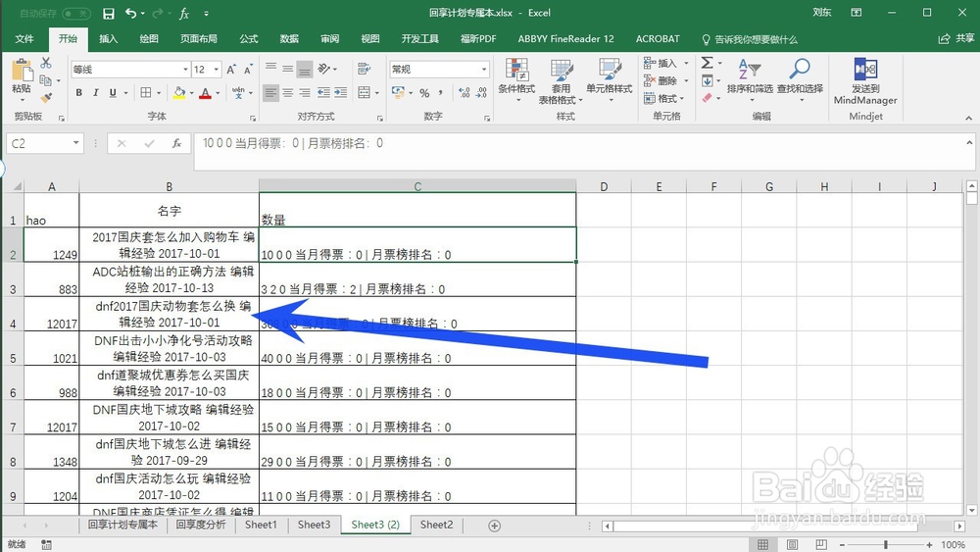Undo the last action

coord(130,13)
